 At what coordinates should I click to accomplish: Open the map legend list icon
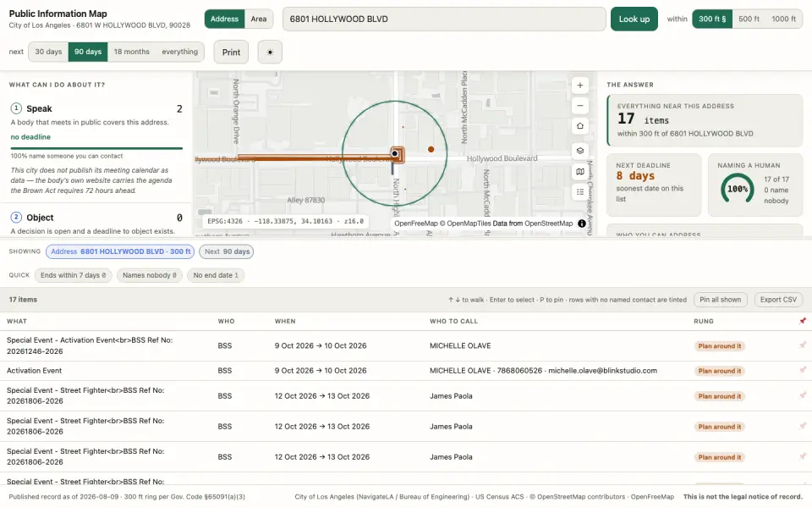point(580,192)
